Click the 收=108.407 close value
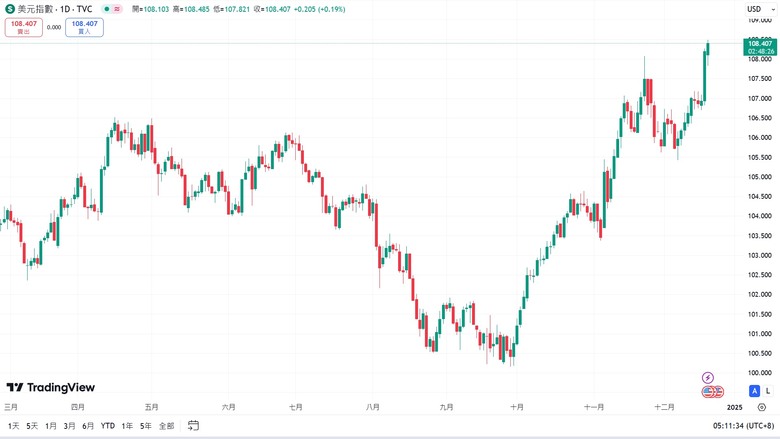 pyautogui.click(x=272, y=9)
